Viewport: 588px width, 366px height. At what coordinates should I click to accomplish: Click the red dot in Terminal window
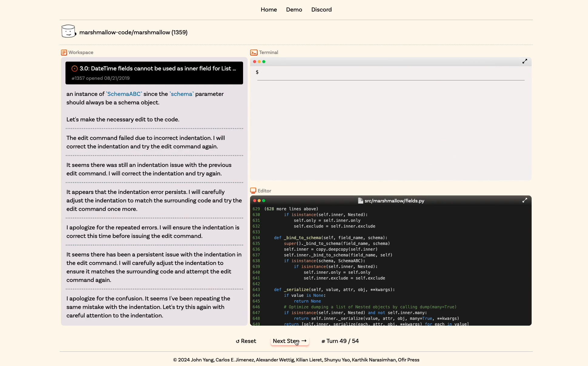[255, 62]
